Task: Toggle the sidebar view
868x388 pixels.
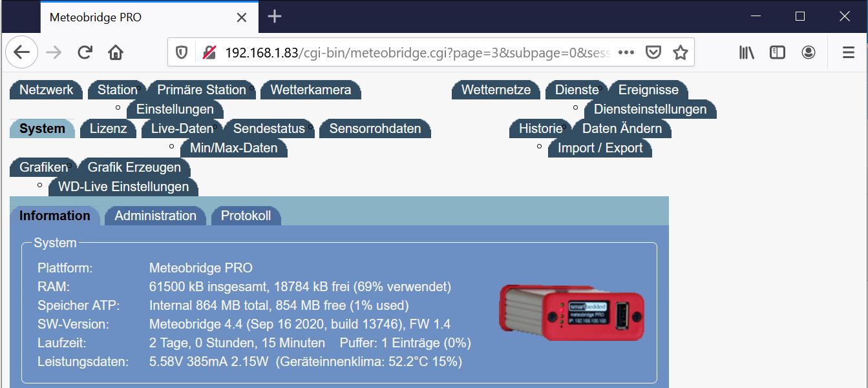Action: click(x=778, y=52)
